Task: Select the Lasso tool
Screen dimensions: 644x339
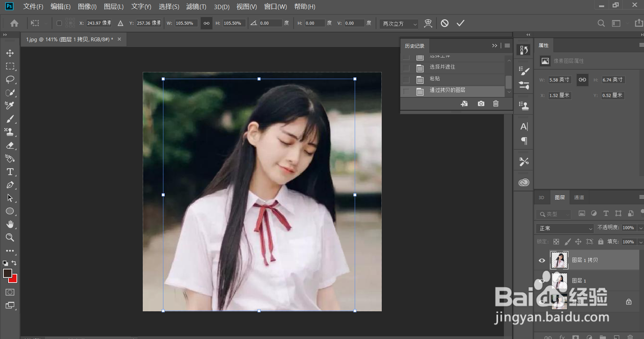Action: [10, 79]
